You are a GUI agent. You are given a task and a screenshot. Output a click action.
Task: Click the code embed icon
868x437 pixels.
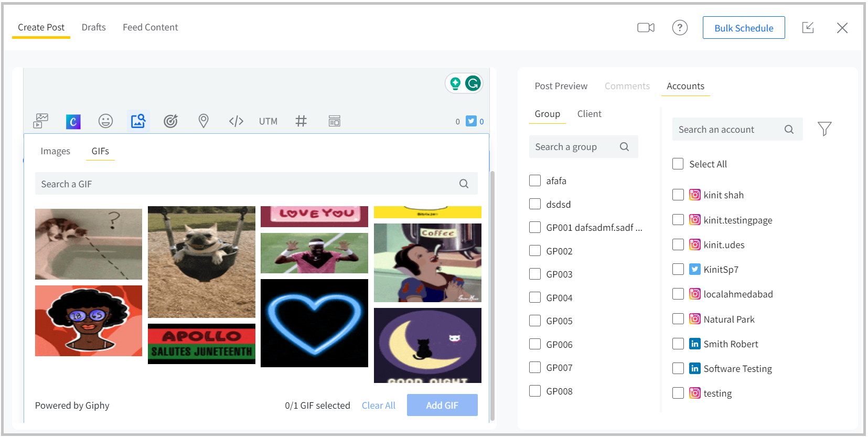point(236,121)
